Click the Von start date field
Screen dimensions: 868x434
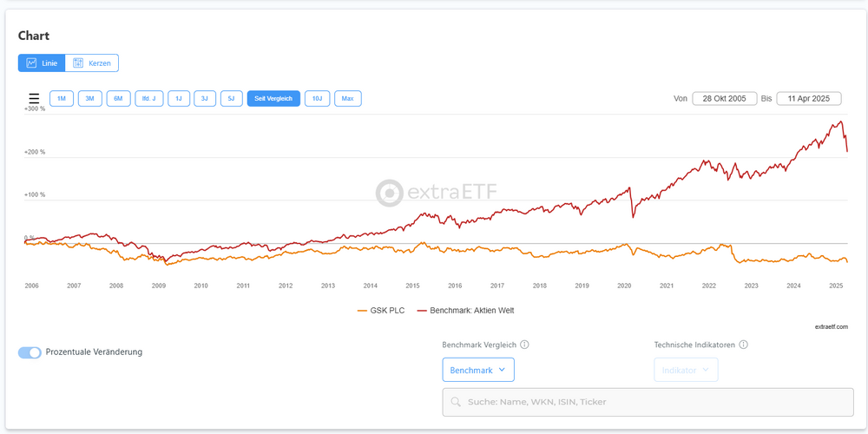click(x=724, y=99)
